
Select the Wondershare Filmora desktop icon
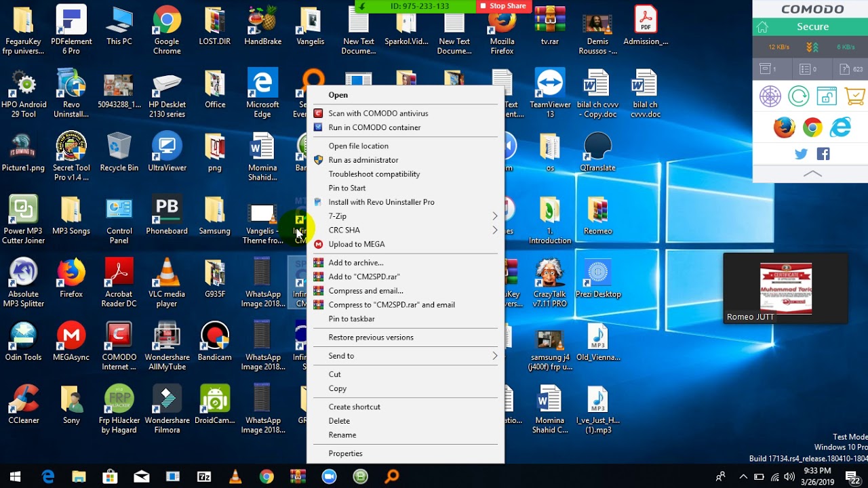click(167, 409)
